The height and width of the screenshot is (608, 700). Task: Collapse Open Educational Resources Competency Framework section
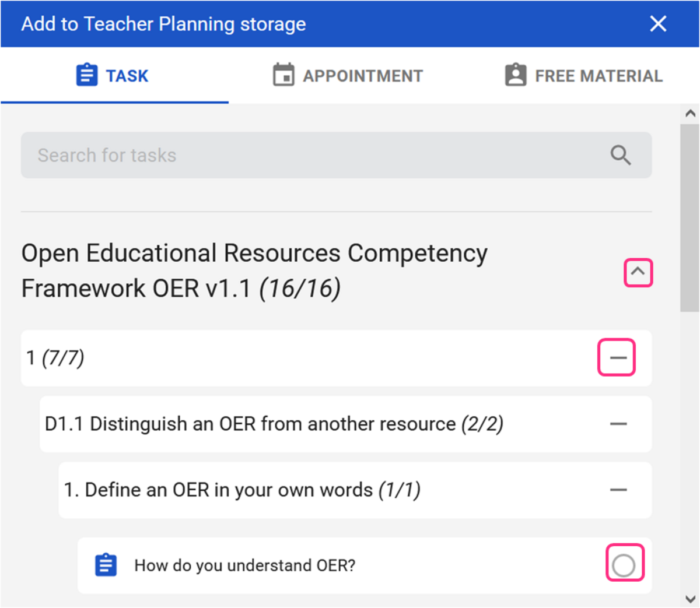point(638,272)
